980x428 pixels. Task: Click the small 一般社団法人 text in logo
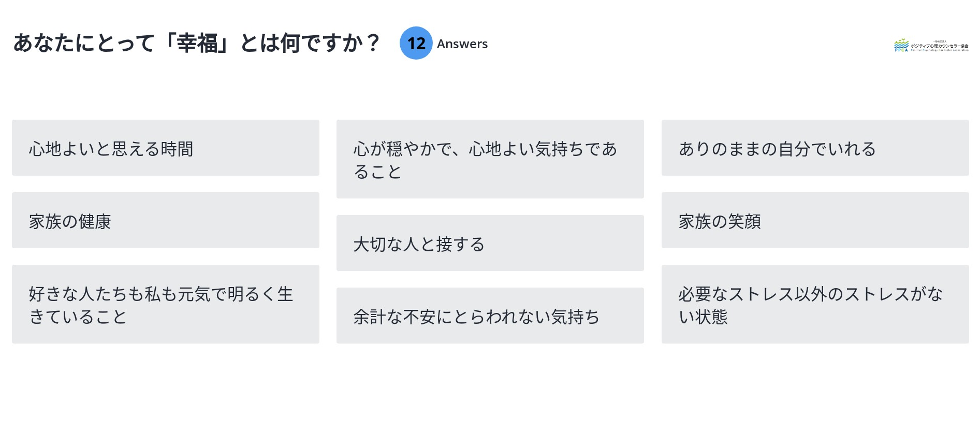point(940,41)
